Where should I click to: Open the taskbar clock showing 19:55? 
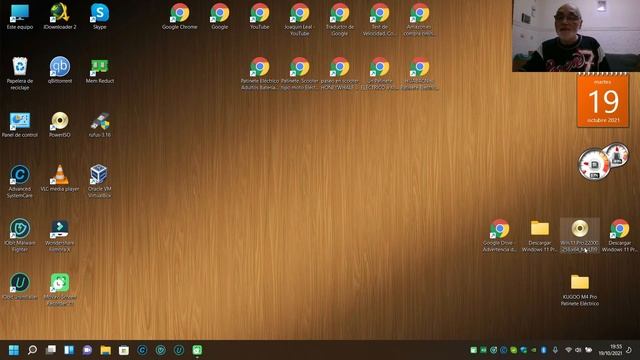[611, 350]
